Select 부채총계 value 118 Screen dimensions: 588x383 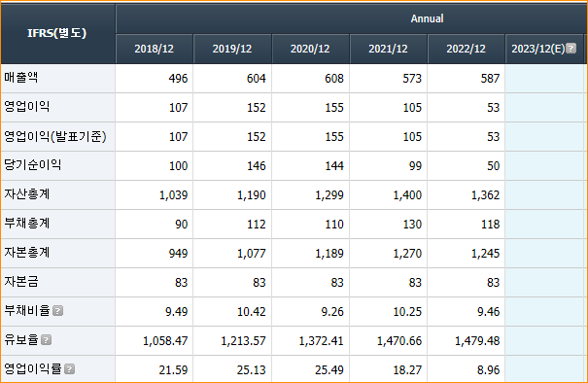click(x=490, y=225)
